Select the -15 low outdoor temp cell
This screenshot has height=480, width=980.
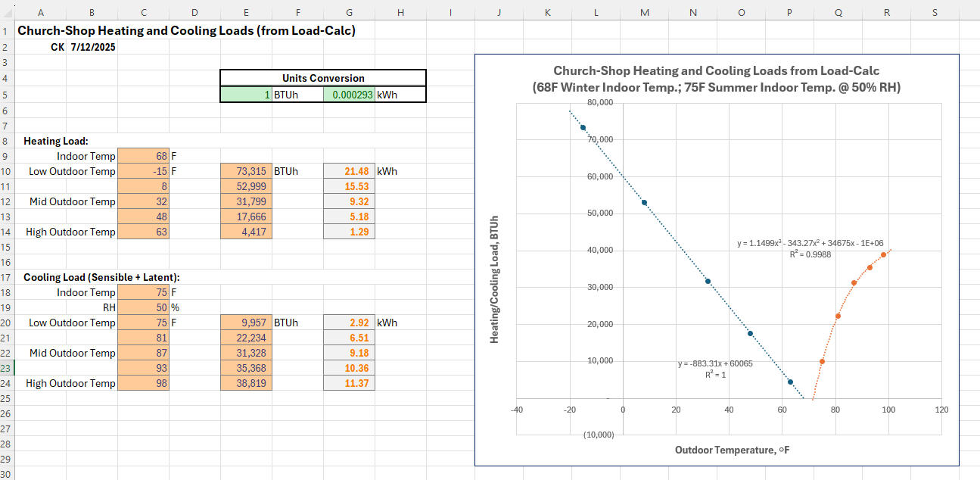[144, 171]
